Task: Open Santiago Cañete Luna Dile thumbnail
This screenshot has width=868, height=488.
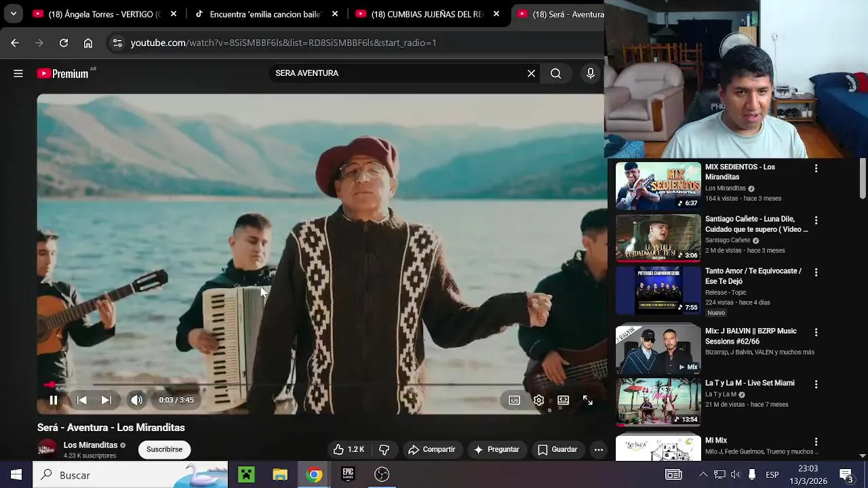Action: click(658, 238)
